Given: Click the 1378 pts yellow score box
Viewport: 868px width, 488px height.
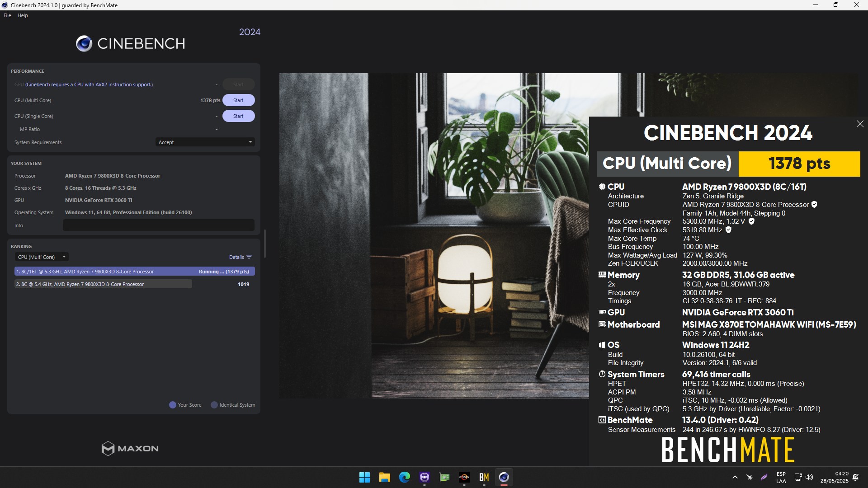Looking at the screenshot, I should point(799,164).
